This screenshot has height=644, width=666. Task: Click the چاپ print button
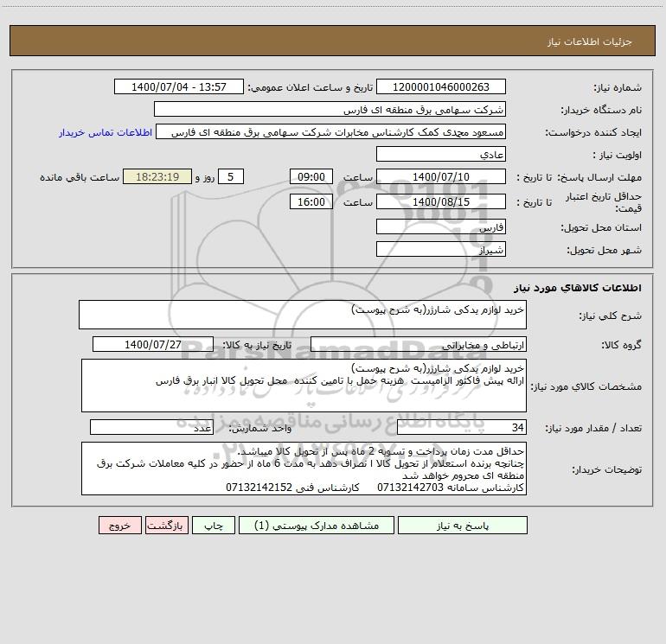click(214, 525)
